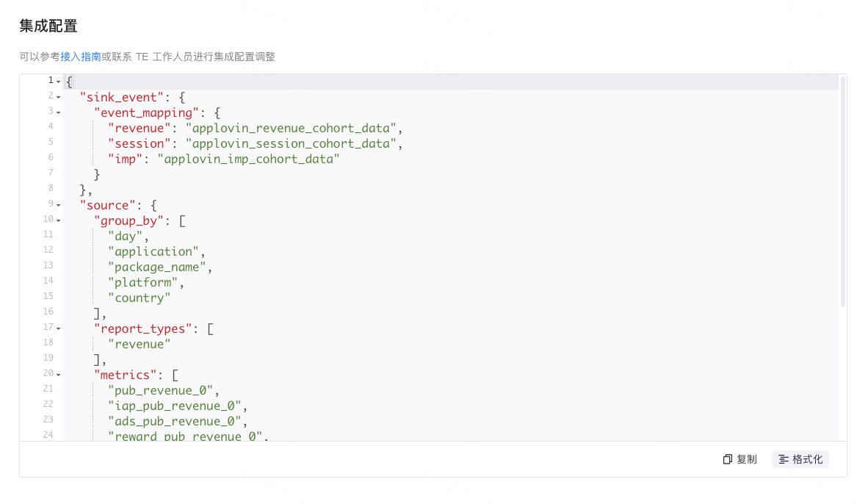Open the 接入指南 guide link
The height and width of the screenshot is (504, 868).
tap(83, 56)
